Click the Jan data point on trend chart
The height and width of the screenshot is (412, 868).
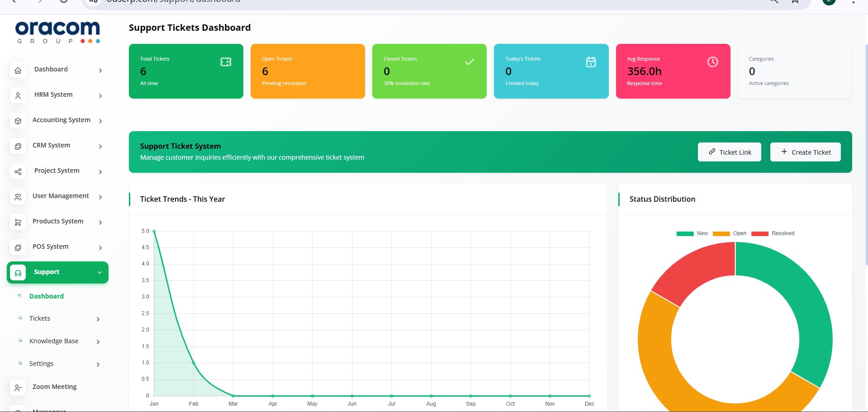click(x=154, y=231)
